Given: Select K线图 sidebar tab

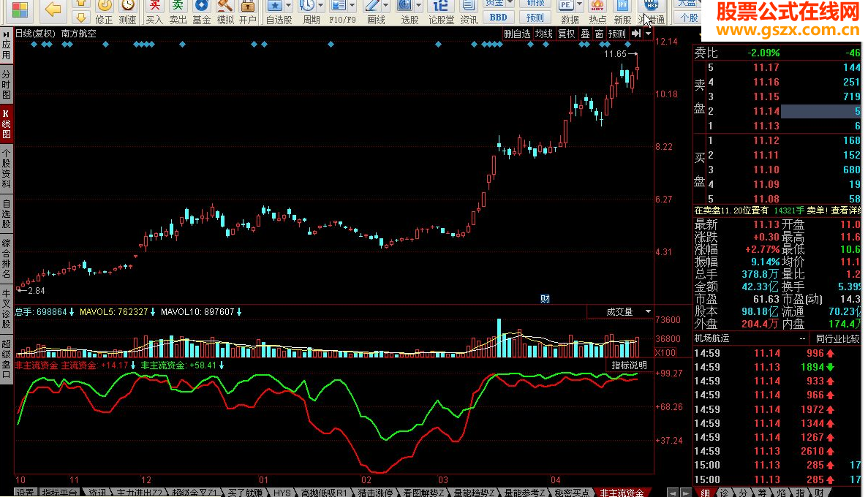Looking at the screenshot, I should pyautogui.click(x=6, y=124).
